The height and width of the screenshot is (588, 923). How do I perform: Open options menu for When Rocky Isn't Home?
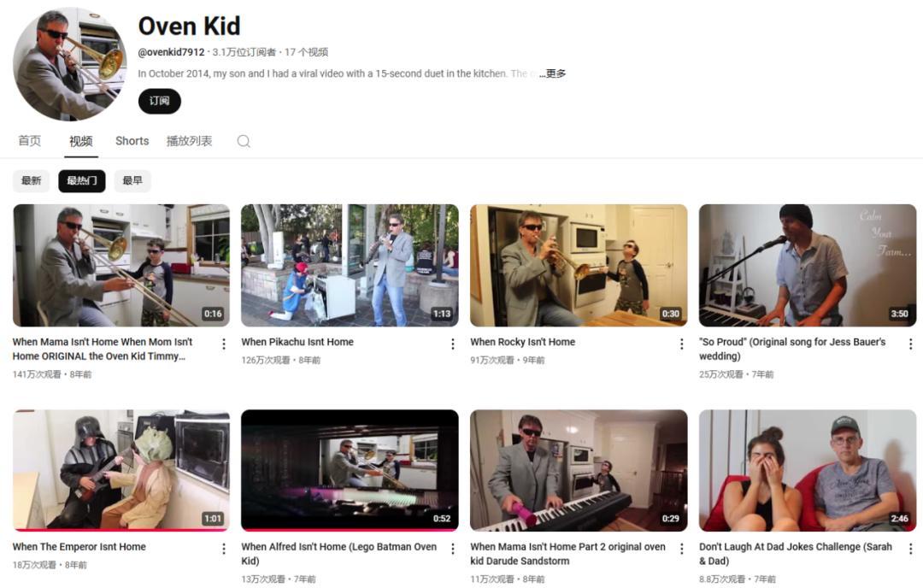681,344
